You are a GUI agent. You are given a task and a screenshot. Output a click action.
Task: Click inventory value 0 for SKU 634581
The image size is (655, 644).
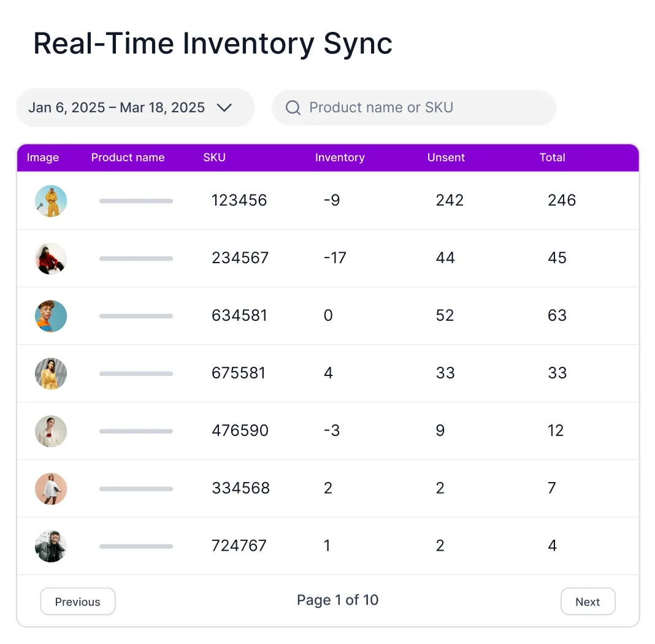point(328,316)
